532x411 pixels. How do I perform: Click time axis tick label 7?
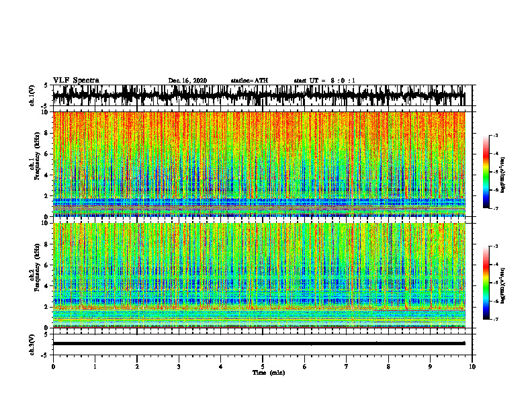tap(347, 367)
